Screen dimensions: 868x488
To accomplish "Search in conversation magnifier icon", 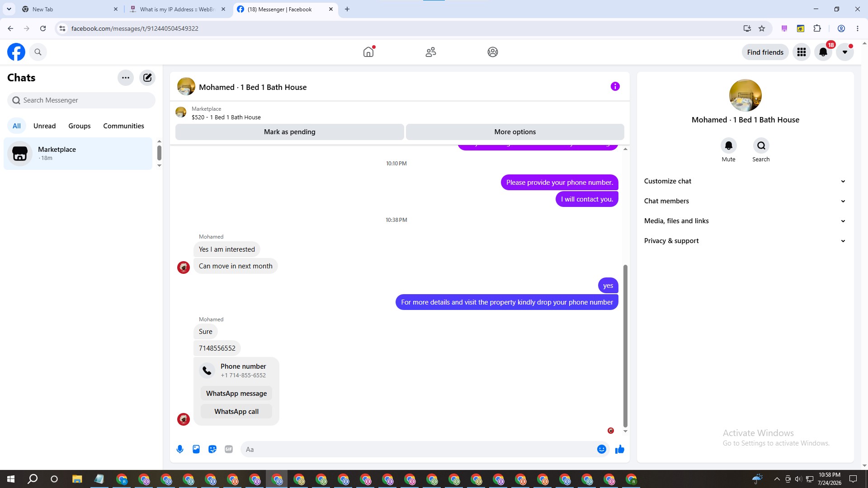I will pos(761,145).
